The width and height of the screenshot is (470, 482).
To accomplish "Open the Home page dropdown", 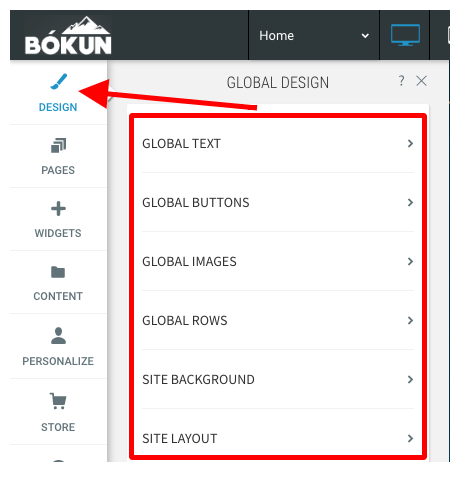I will click(314, 35).
